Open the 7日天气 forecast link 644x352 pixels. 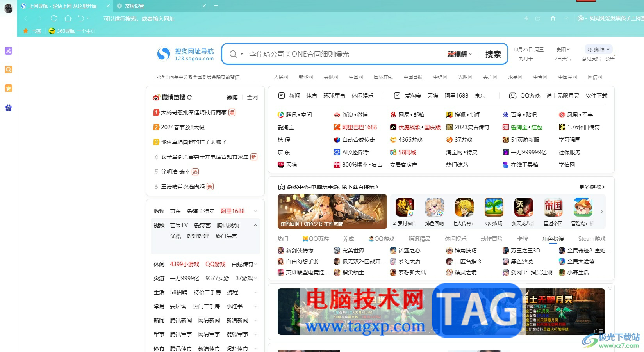563,59
